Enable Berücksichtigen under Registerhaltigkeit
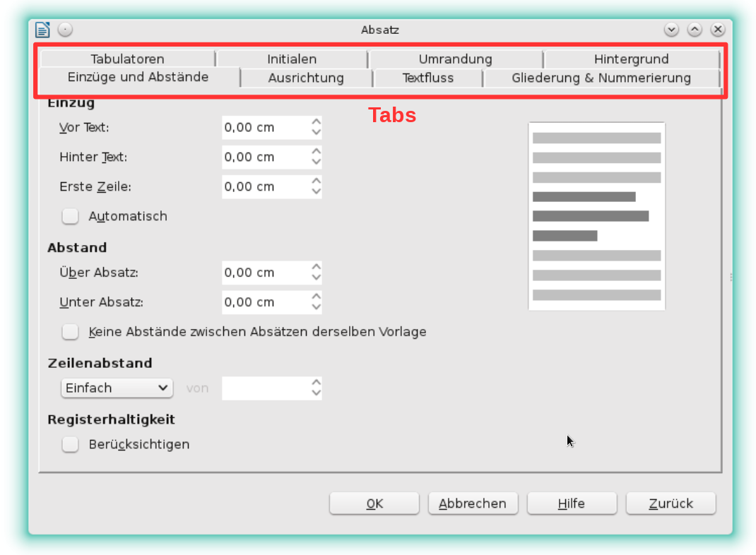Screen dimensions: 756x555 pos(70,445)
